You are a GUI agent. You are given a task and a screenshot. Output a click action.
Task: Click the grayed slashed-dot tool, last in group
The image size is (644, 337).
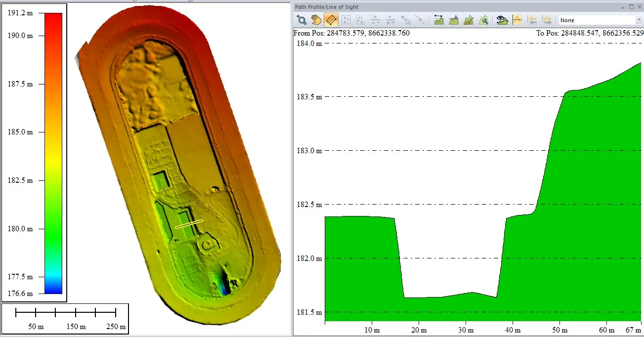[421, 20]
